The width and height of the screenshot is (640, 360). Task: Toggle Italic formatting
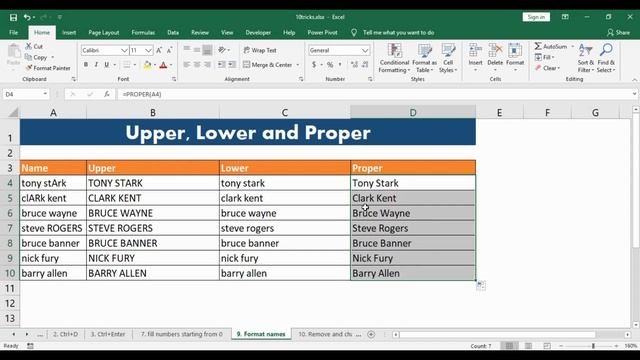[96, 64]
